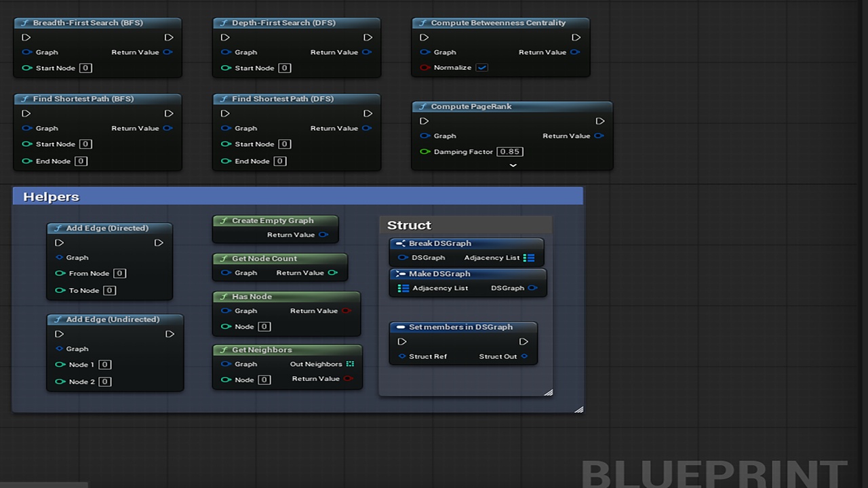Click Node 2 pin on Add Edge (Undirected)
Image resolution: width=868 pixels, height=488 pixels.
point(60,382)
